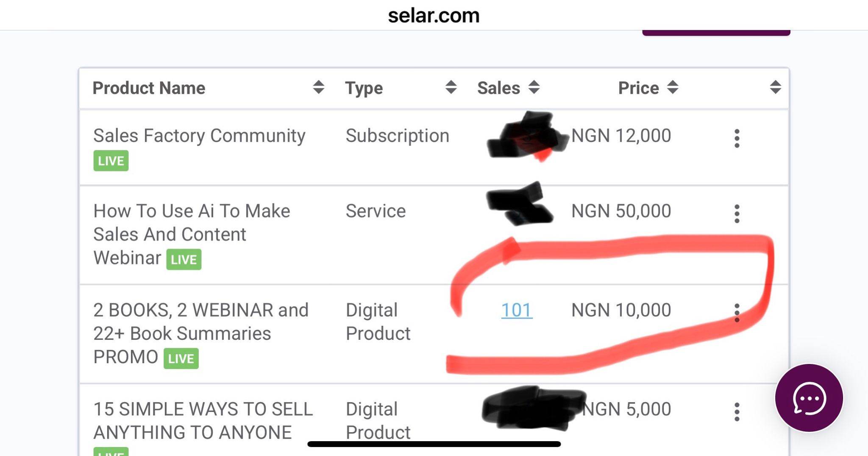Sort products by Sales column arrows

(x=534, y=87)
